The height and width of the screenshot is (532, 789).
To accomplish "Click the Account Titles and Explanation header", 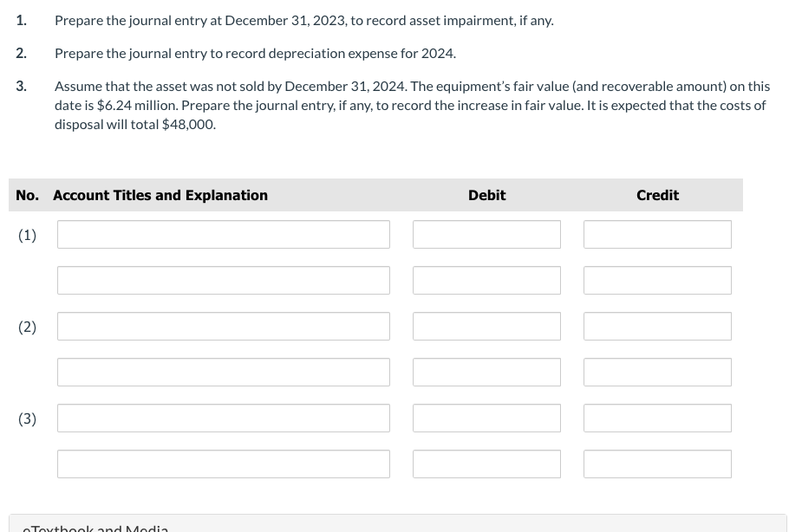I will coord(160,195).
